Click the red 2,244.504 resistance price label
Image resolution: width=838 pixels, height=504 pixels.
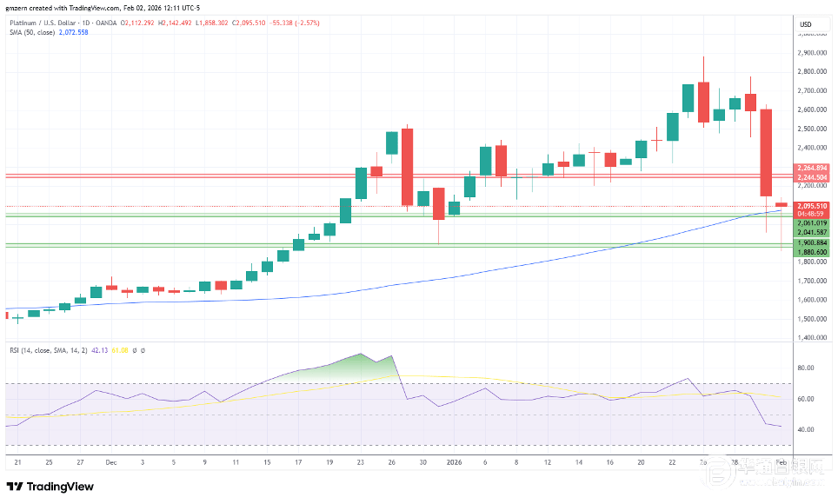(812, 177)
